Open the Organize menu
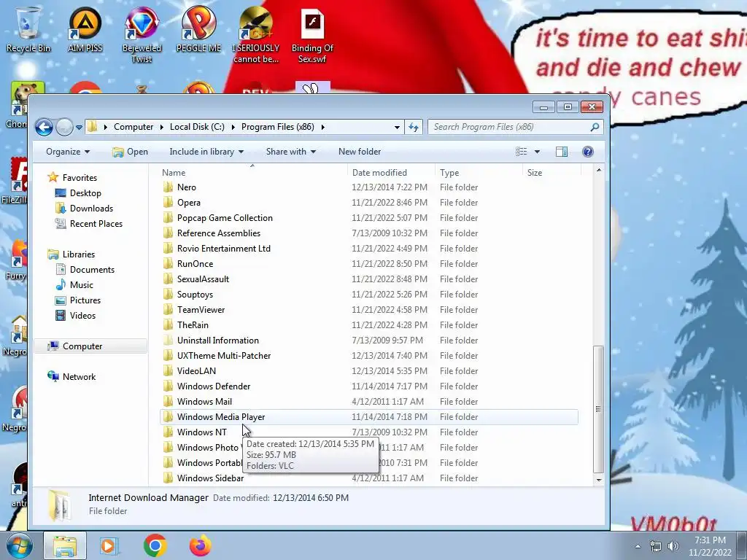 (68, 152)
